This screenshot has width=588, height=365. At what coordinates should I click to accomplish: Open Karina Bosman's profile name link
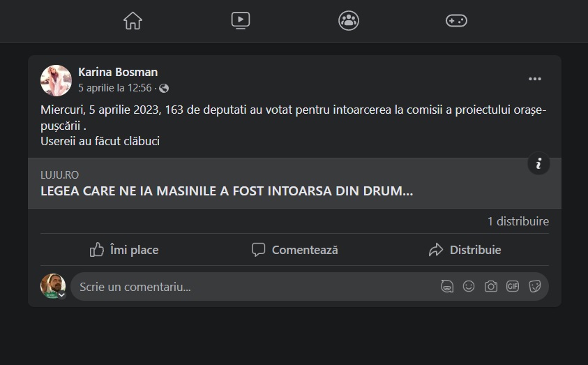click(118, 72)
